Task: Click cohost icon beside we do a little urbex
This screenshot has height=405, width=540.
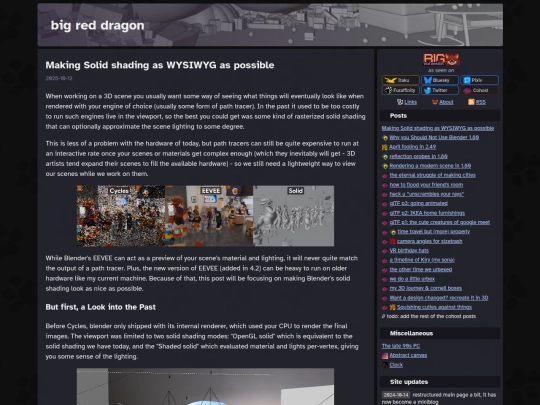Action: click(385, 279)
